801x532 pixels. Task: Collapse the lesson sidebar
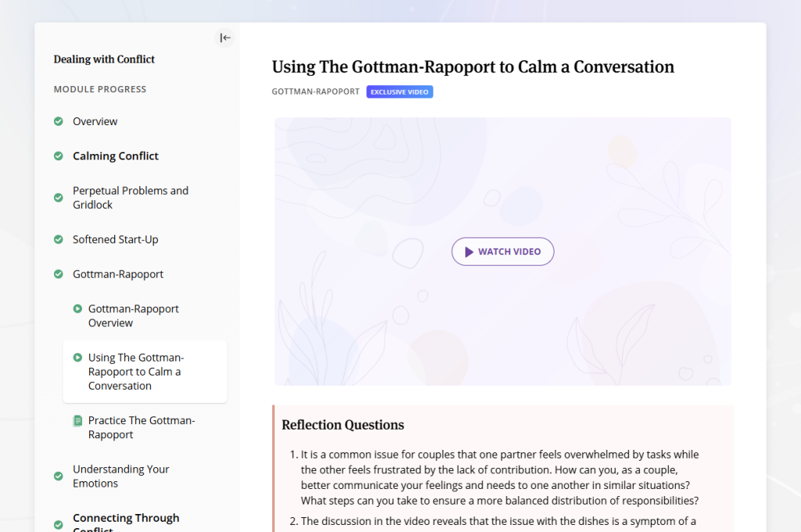coord(225,37)
